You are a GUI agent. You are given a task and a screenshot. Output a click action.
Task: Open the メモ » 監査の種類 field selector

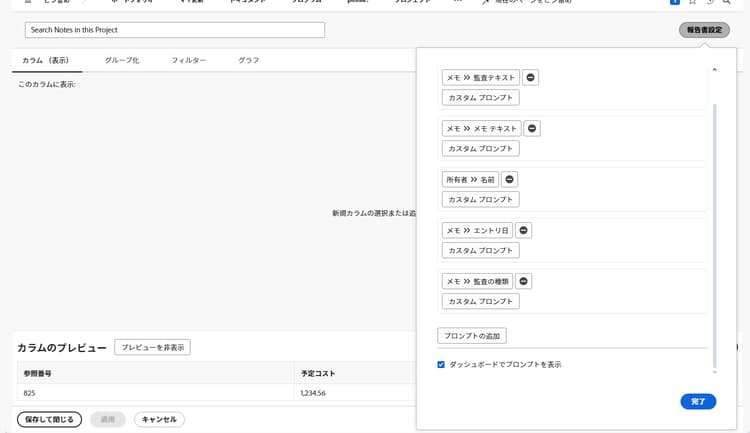pos(477,281)
